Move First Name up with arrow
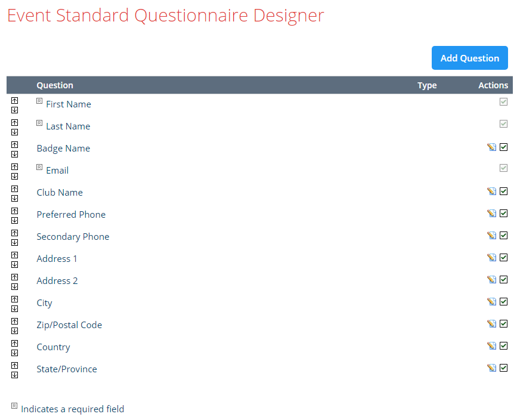 point(14,100)
